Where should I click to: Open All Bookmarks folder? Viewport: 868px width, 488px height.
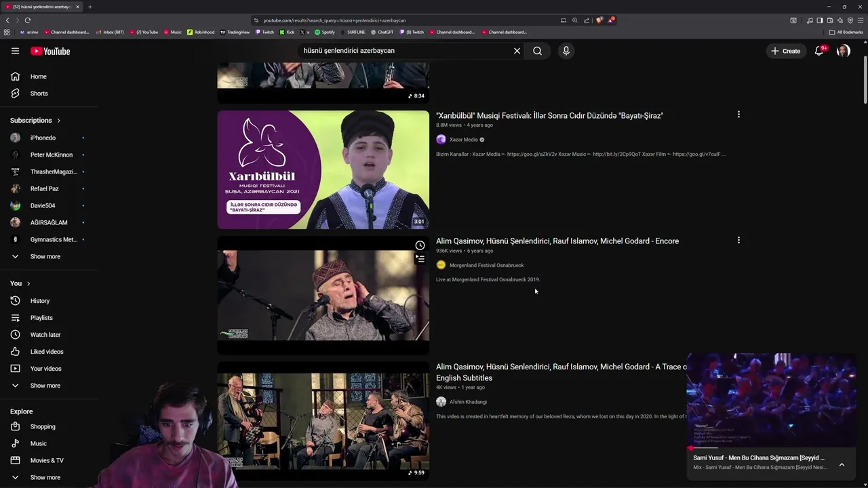(846, 32)
